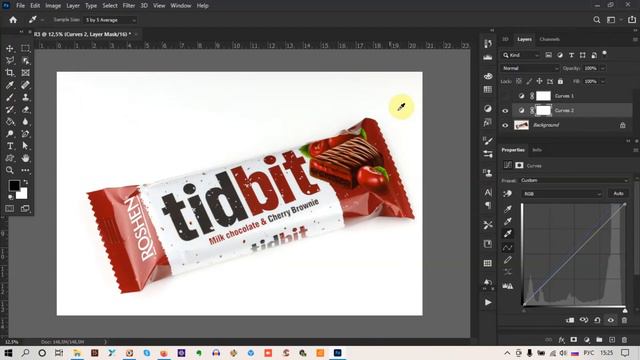Toggle lock all in Layers panel
This screenshot has height=360, width=640.
coord(560,81)
